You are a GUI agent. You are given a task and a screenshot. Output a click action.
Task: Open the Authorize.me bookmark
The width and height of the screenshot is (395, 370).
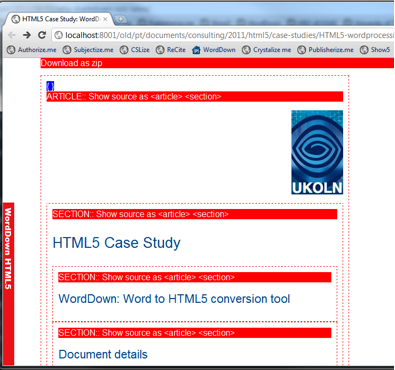(32, 50)
